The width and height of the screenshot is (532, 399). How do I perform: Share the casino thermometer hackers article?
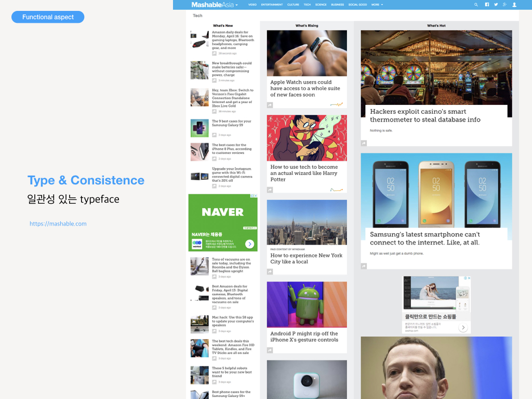[x=364, y=143]
